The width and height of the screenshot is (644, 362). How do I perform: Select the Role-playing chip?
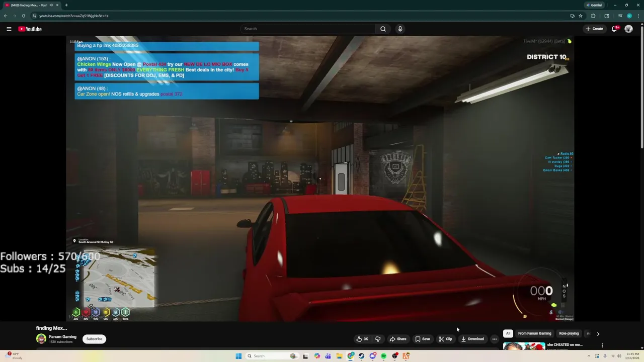[x=569, y=333]
